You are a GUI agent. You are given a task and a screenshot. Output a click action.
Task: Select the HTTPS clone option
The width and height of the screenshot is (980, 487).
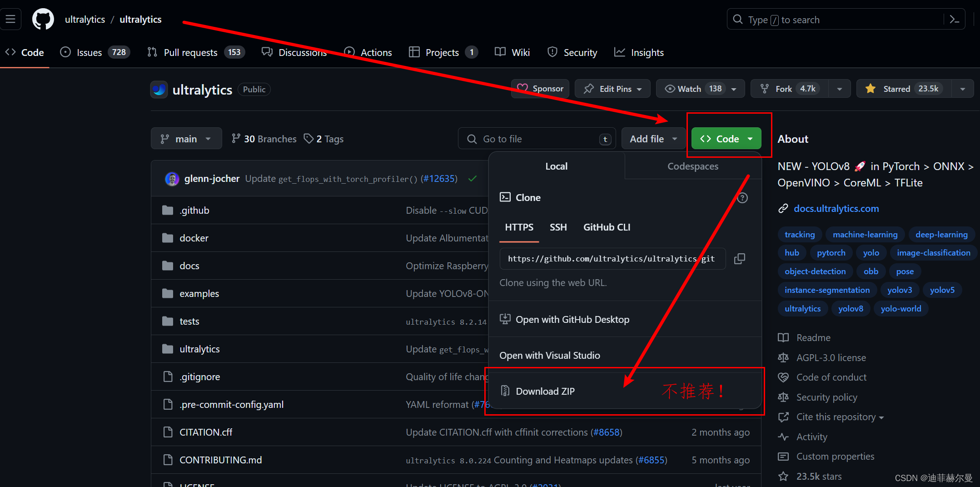pyautogui.click(x=519, y=227)
